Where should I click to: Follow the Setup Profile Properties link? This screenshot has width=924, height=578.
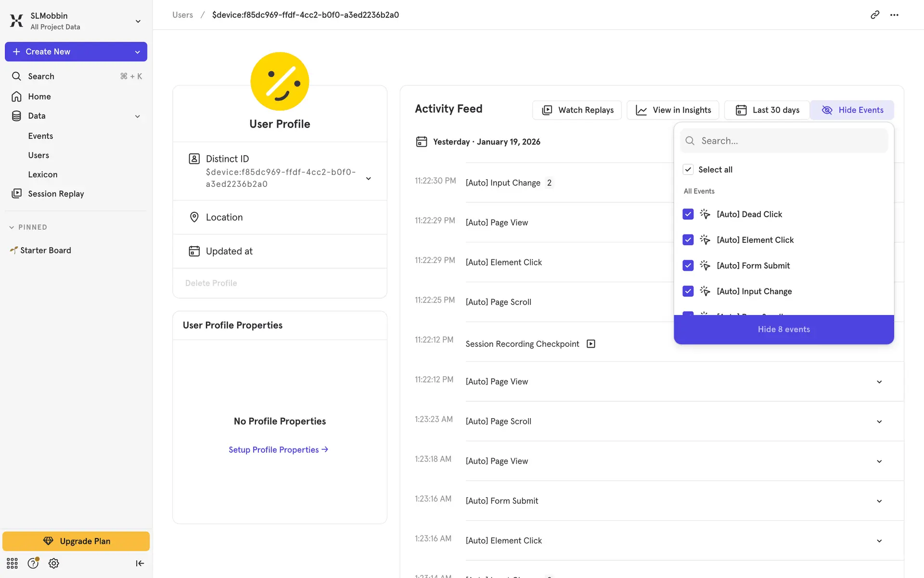coord(278,449)
